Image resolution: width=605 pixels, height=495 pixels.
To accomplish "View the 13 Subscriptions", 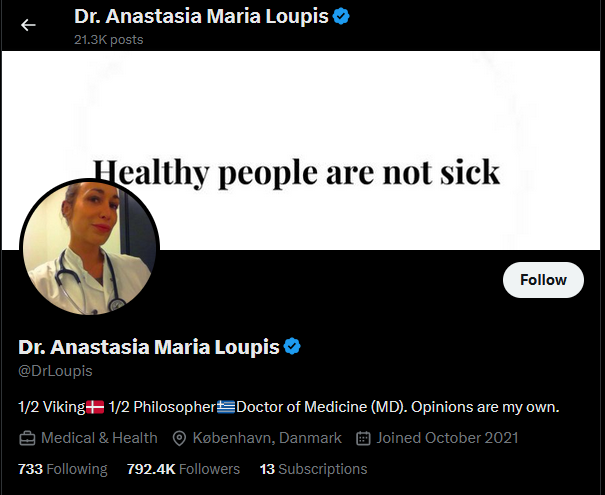I will [x=313, y=469].
